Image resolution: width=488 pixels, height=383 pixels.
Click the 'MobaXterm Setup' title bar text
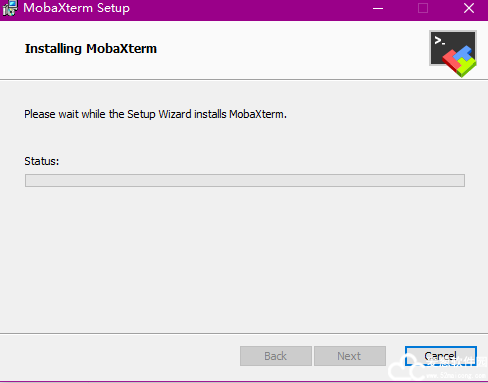click(76, 8)
